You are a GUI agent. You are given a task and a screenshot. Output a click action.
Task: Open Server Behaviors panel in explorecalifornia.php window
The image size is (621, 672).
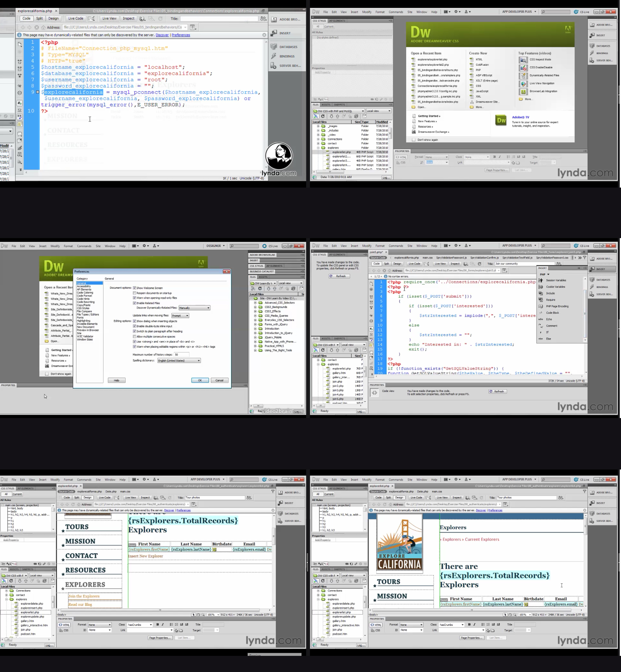[286, 65]
